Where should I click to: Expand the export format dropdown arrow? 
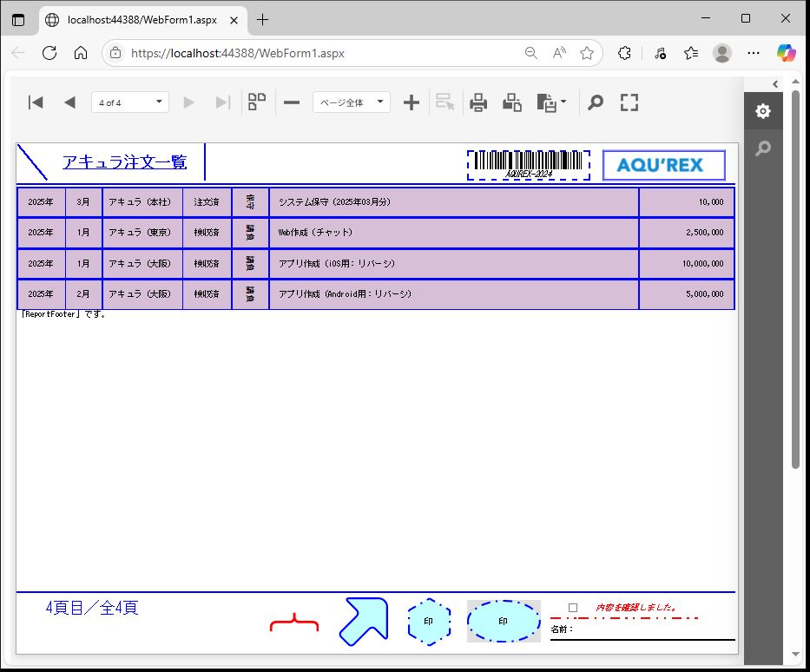pyautogui.click(x=563, y=102)
